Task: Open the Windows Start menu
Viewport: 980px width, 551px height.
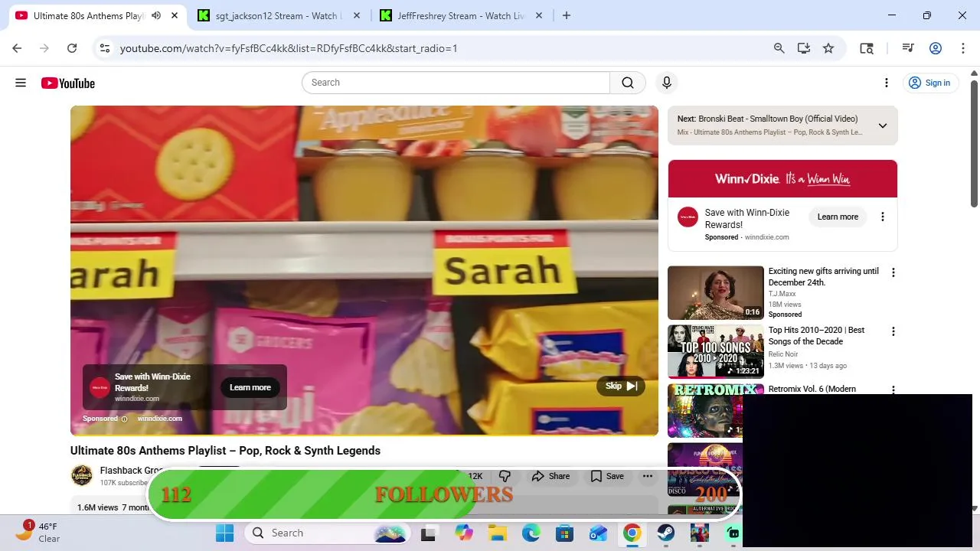Action: pos(224,533)
